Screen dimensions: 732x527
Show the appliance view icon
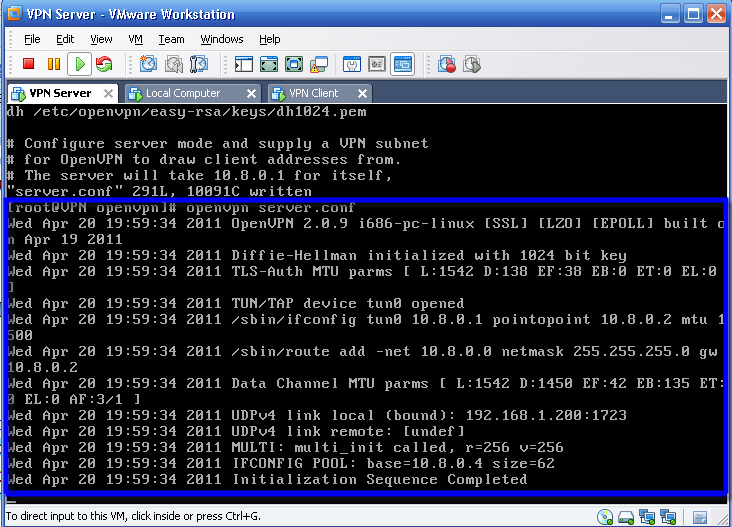[377, 64]
